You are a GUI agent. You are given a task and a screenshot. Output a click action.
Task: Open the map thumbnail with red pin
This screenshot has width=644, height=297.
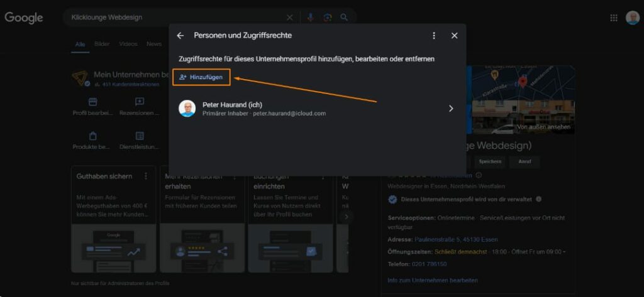pos(523,82)
